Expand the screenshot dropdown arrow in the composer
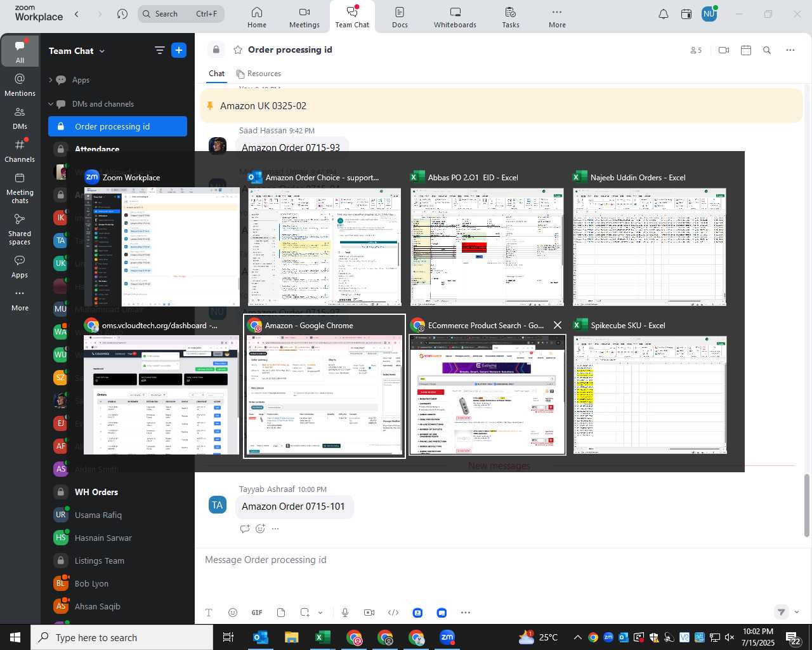 pos(320,613)
